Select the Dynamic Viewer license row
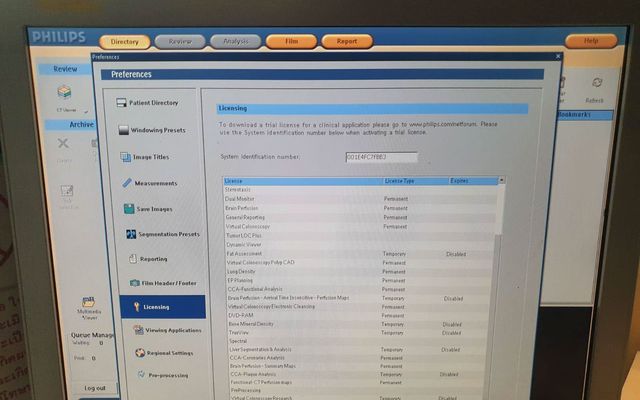This screenshot has width=640, height=400. 360,244
